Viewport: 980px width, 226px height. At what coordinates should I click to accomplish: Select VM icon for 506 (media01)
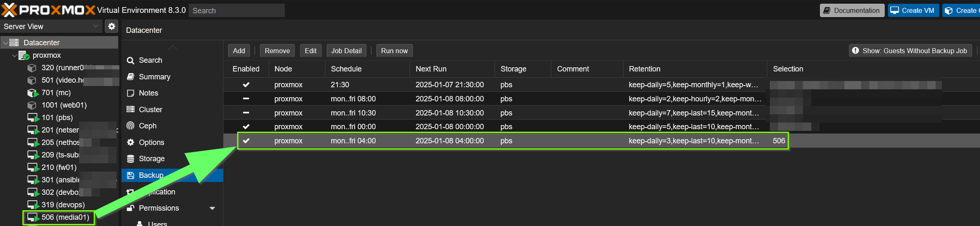[x=33, y=217]
